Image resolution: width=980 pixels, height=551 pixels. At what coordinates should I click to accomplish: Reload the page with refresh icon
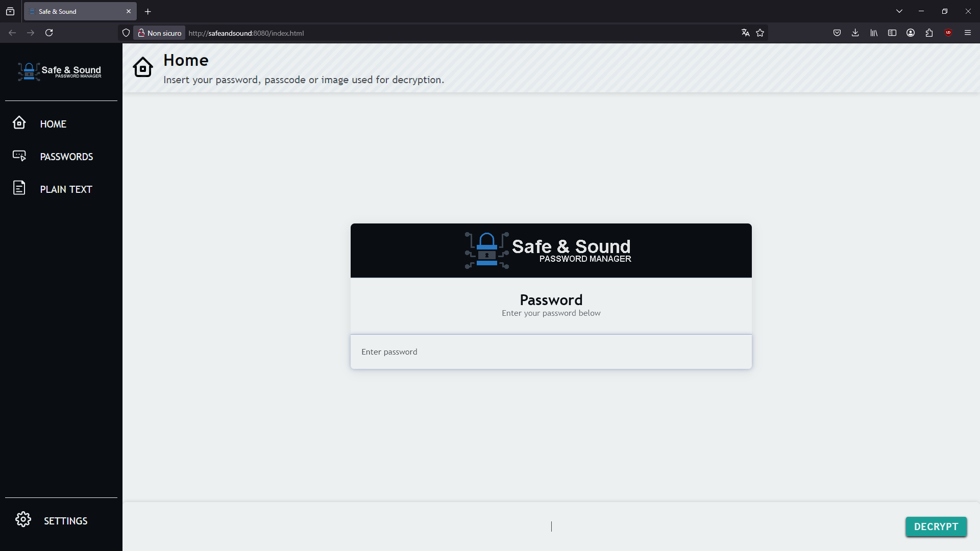point(49,33)
